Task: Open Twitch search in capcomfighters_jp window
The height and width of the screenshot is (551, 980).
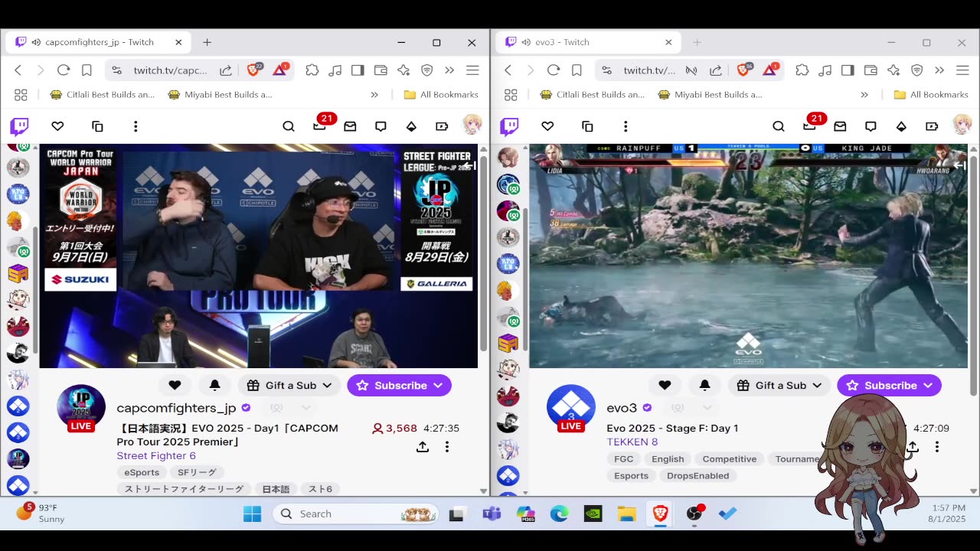Action: [289, 126]
